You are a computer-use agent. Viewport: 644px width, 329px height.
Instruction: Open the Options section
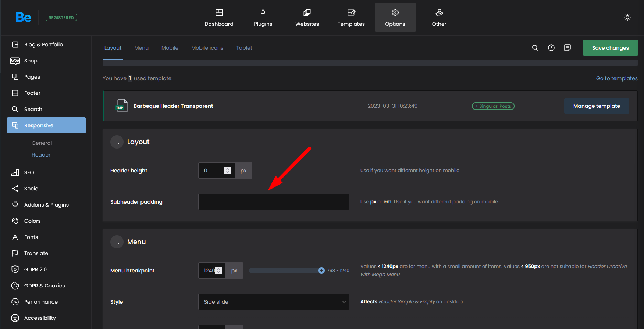coord(395,18)
